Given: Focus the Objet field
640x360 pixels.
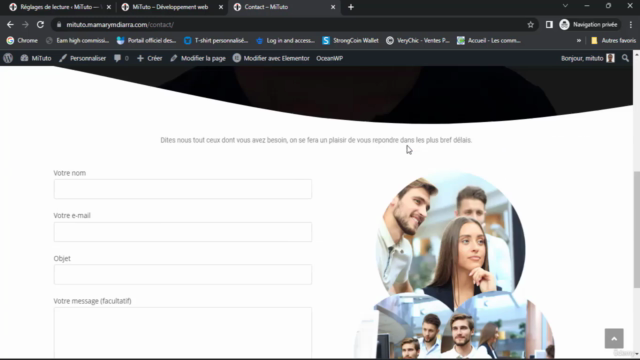Looking at the screenshot, I should (183, 274).
